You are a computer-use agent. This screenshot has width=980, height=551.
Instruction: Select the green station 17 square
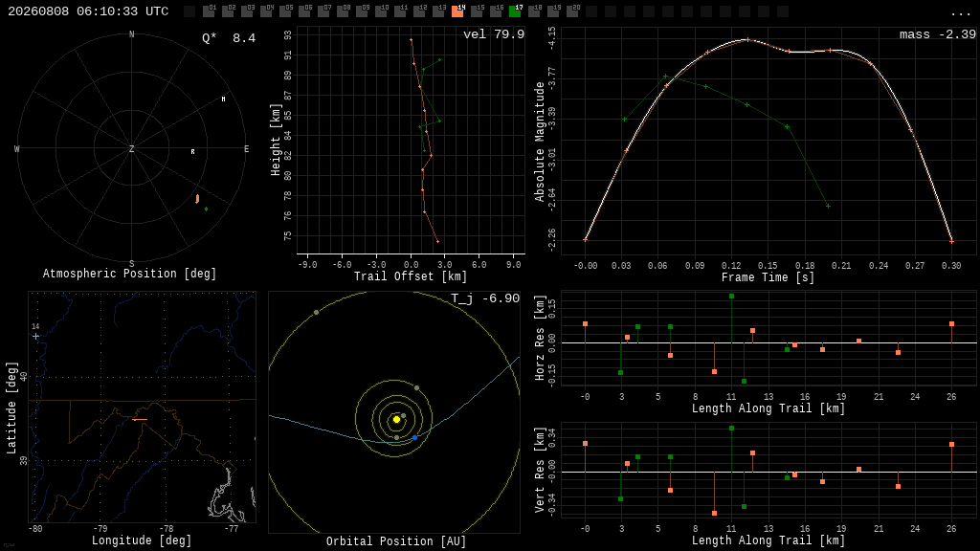[515, 11]
